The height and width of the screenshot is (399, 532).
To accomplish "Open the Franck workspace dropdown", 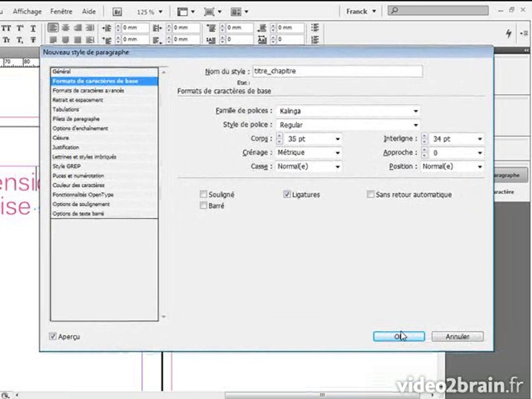I will 361,12.
